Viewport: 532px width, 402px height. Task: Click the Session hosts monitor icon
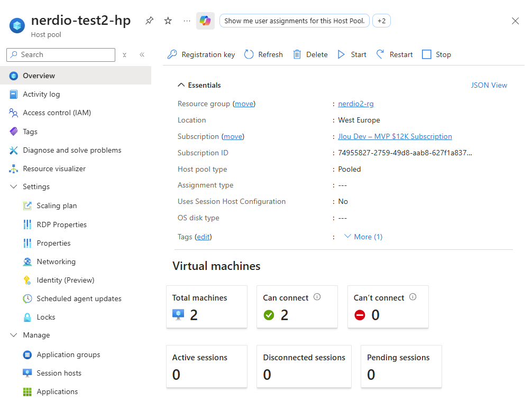27,373
